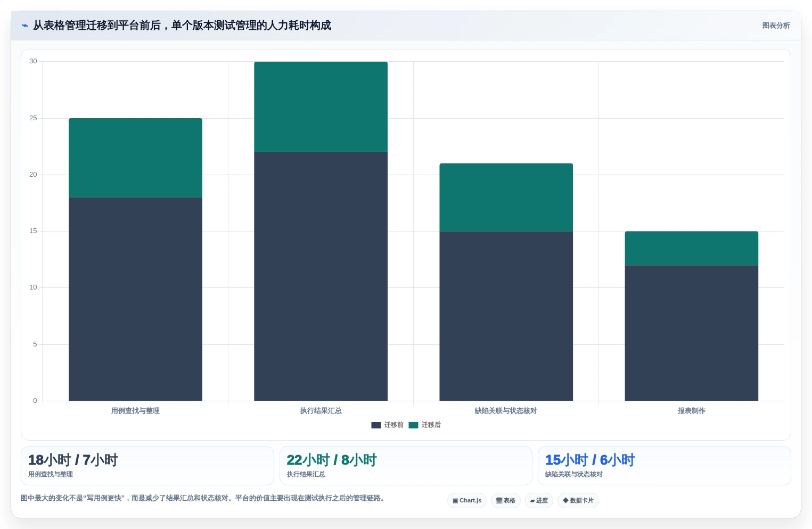Click the 用例查找与整理 caption in first card
812x529 pixels.
[x=51, y=474]
